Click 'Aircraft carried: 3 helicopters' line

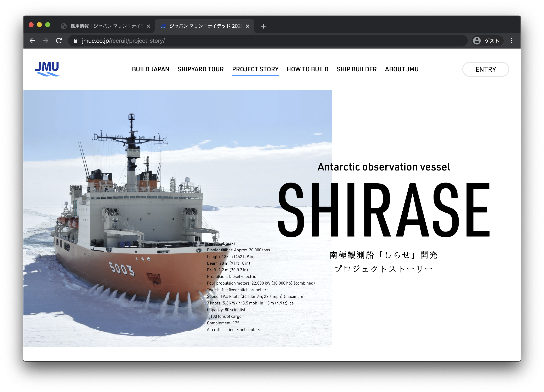point(233,330)
